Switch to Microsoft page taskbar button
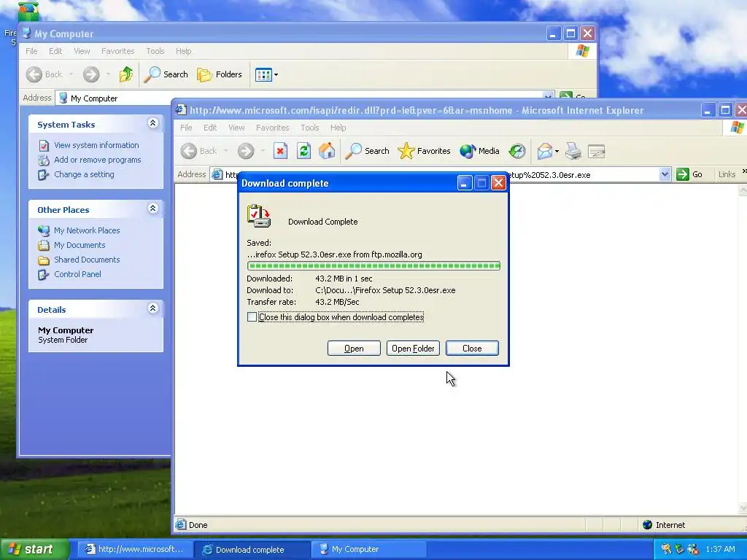 pyautogui.click(x=135, y=549)
